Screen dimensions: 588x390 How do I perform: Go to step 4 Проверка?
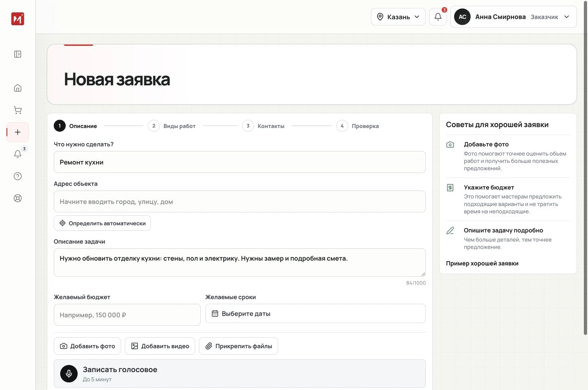click(x=358, y=126)
